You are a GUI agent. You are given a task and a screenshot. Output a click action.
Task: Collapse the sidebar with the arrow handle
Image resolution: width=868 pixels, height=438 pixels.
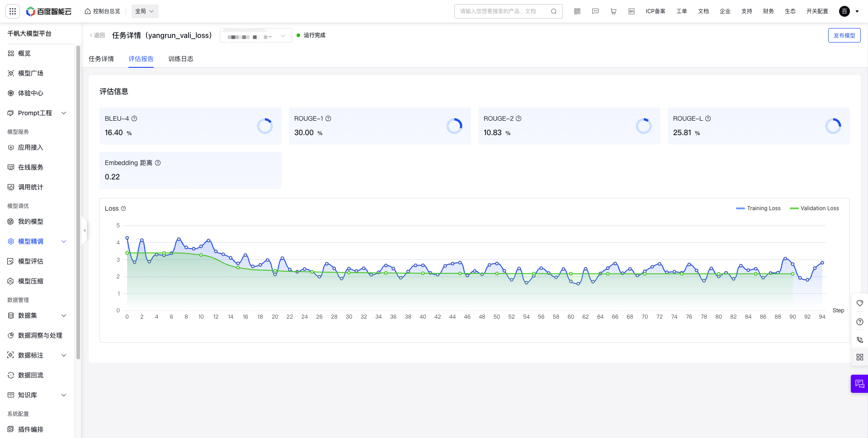coord(85,231)
